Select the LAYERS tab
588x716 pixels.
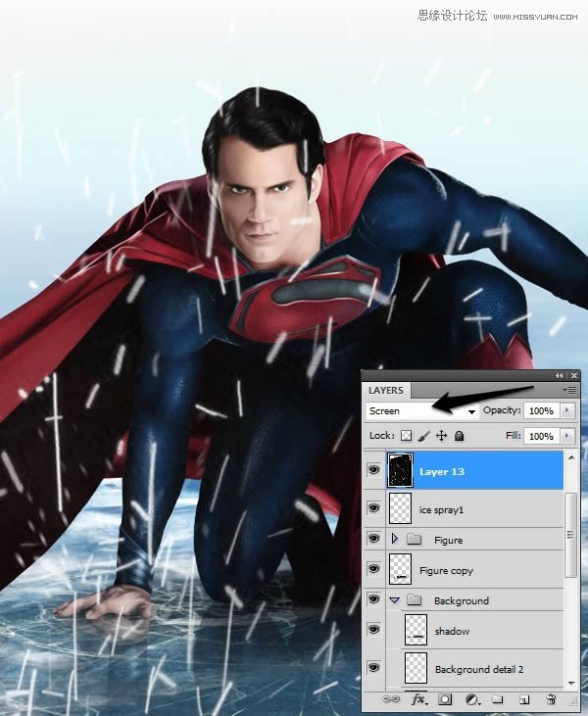coord(386,391)
